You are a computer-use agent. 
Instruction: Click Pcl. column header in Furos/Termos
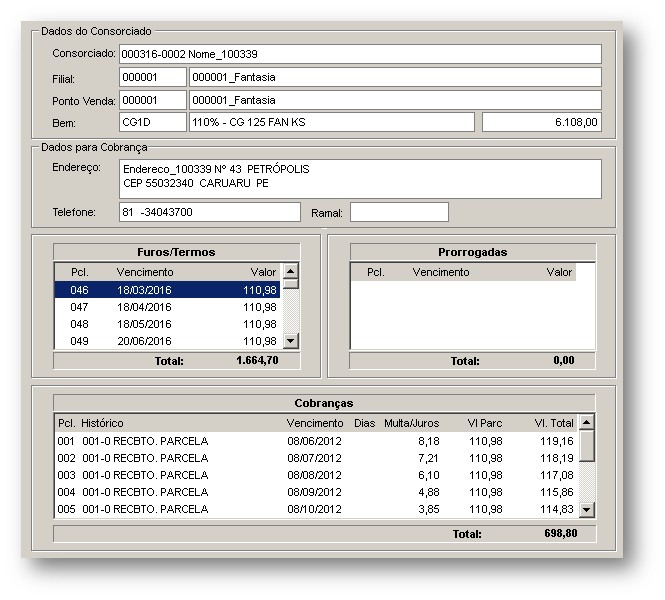tap(80, 272)
